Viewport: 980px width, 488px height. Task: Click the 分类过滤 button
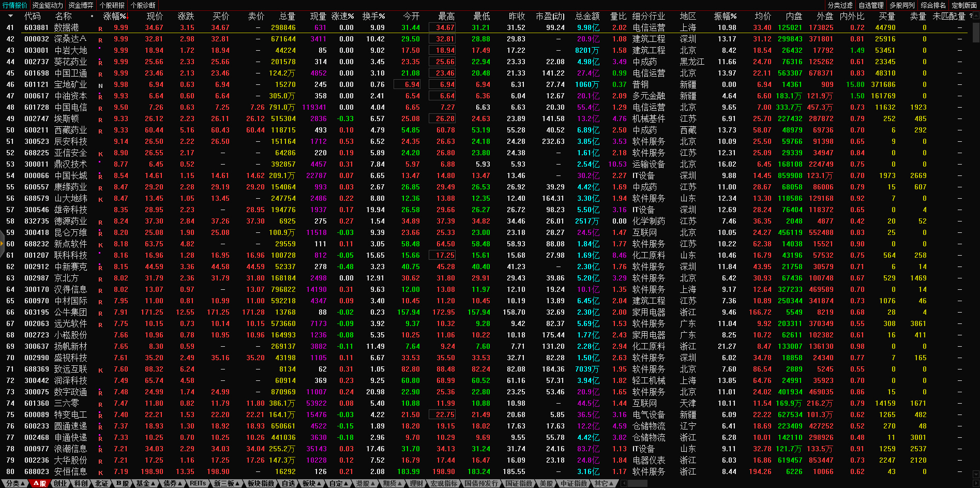[840, 5]
